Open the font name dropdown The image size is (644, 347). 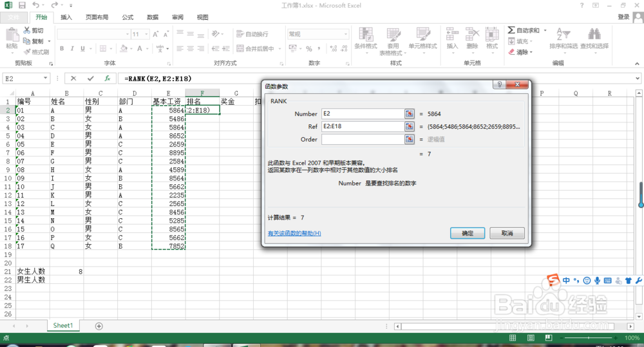coord(128,34)
